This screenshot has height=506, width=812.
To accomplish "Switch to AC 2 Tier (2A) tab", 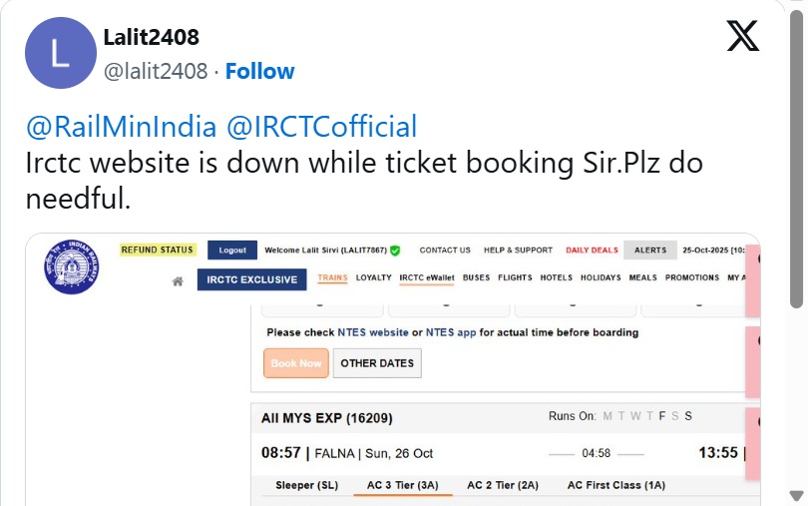I will [x=503, y=485].
